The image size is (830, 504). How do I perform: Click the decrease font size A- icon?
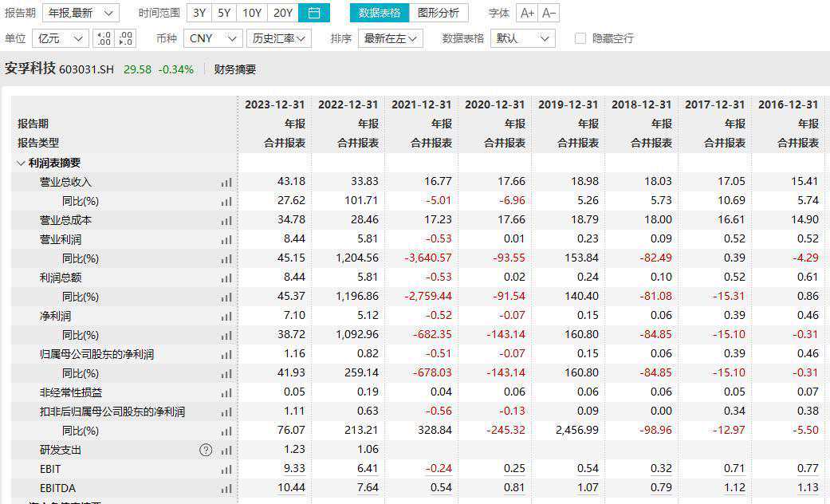549,13
